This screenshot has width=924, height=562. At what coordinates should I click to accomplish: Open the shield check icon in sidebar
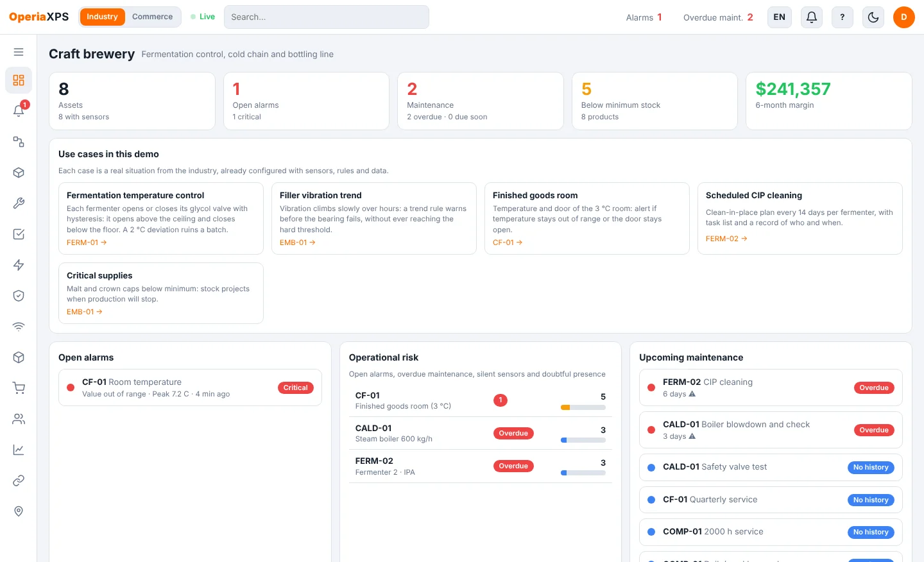point(19,296)
